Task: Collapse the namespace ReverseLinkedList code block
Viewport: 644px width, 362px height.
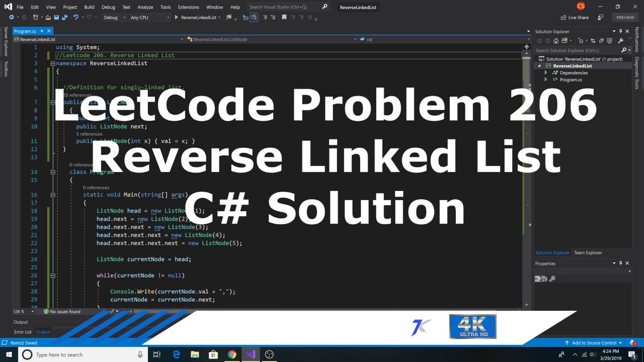Action: tap(52, 63)
